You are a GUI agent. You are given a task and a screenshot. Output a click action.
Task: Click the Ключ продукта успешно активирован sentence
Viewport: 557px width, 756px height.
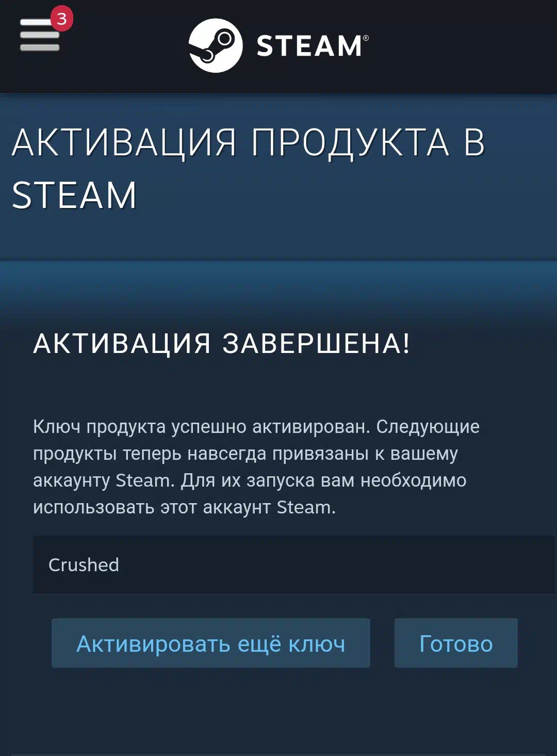pos(202,427)
